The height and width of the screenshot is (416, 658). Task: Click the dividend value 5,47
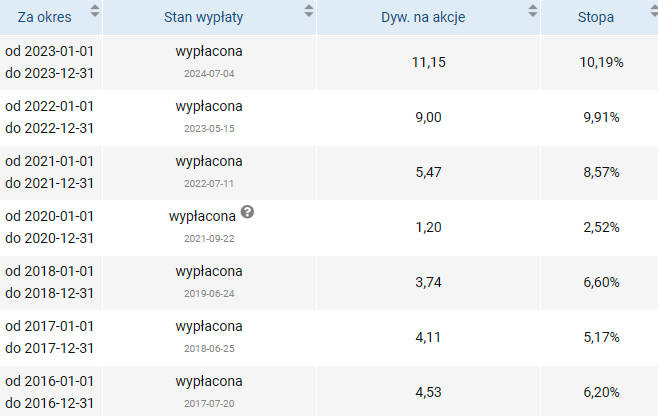[428, 172]
